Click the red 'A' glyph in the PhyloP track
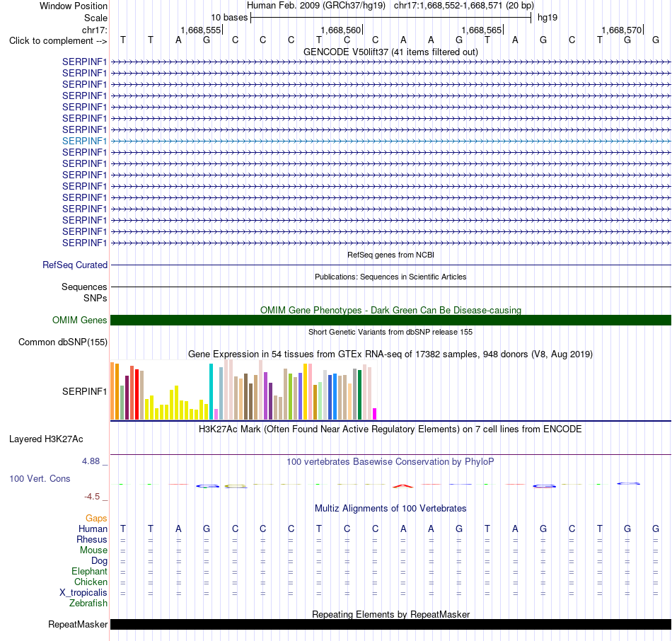The width and height of the screenshot is (672, 641). click(x=403, y=486)
